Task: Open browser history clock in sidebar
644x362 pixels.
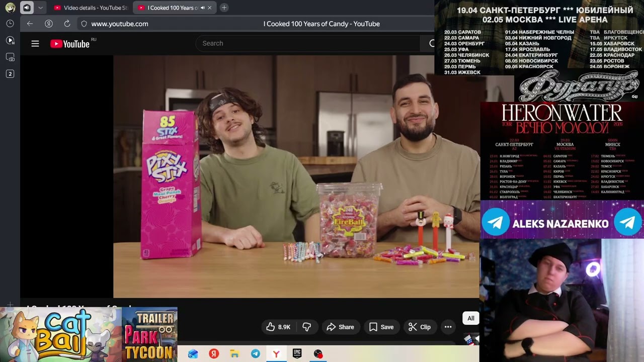Action: pos(10,24)
